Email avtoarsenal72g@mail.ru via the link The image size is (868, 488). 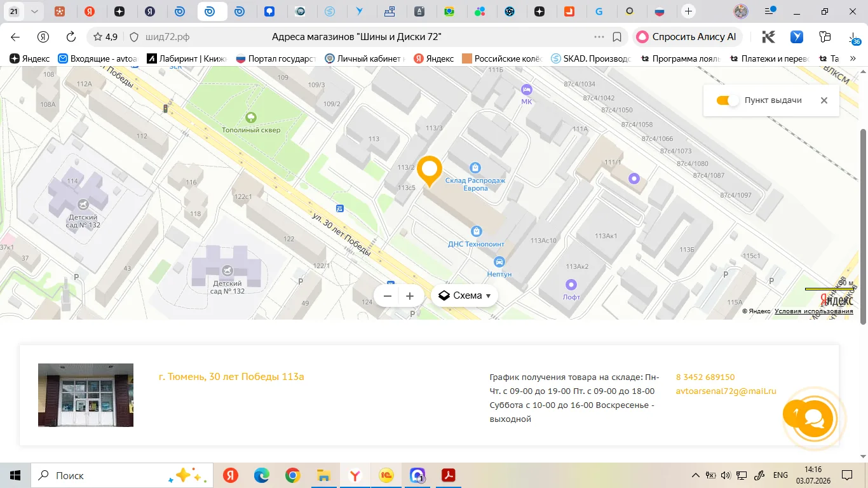(726, 391)
